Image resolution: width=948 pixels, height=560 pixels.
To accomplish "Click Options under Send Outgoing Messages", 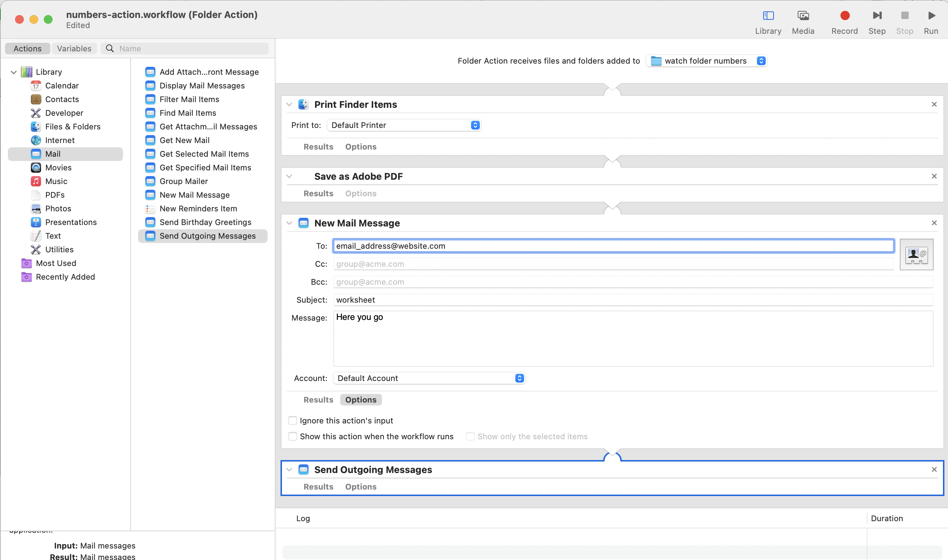I will [360, 486].
